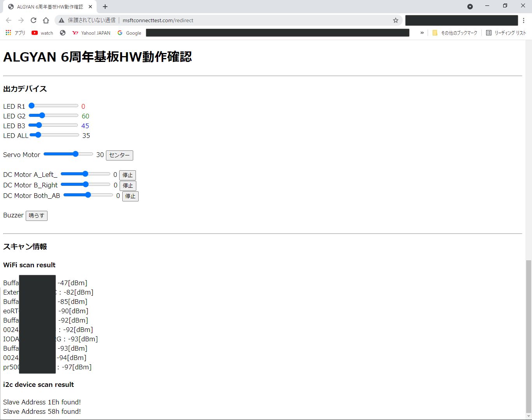Click the not-secure warning icon

click(62, 20)
